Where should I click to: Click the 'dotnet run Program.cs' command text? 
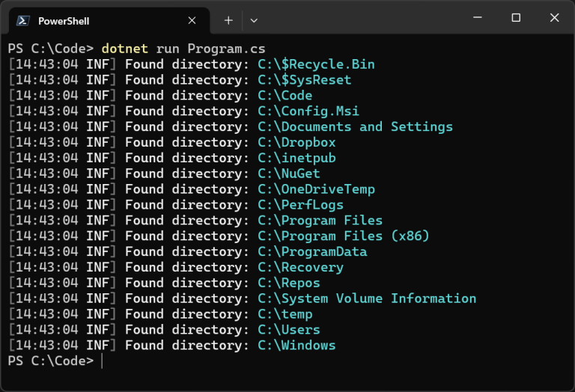tap(183, 49)
